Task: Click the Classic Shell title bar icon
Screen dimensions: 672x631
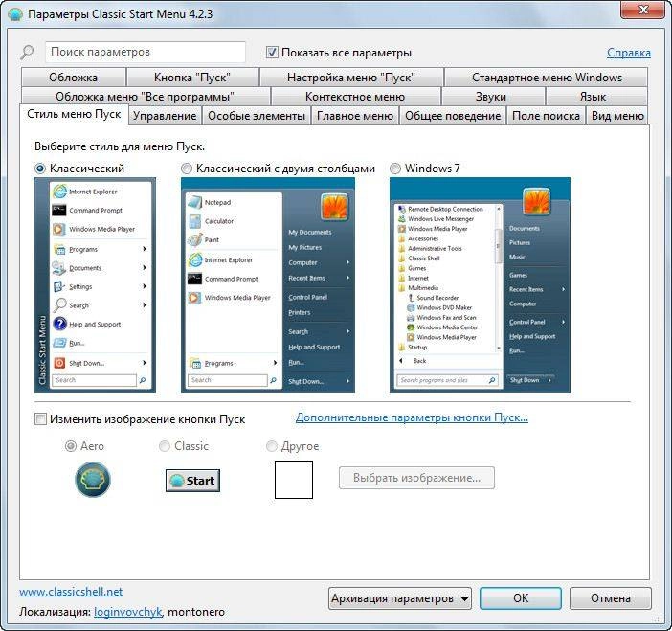Action: point(15,14)
